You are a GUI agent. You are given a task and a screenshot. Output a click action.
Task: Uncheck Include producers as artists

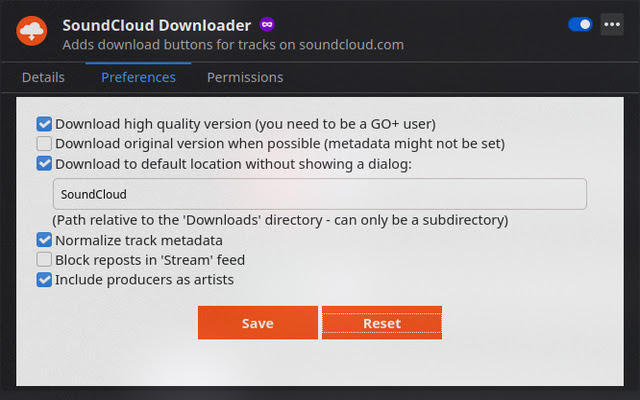pos(44,280)
